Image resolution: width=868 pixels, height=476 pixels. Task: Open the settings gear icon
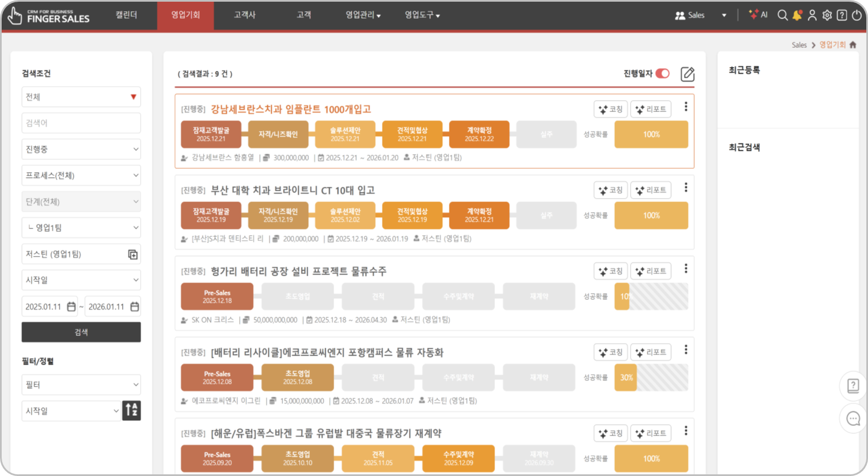click(x=827, y=15)
